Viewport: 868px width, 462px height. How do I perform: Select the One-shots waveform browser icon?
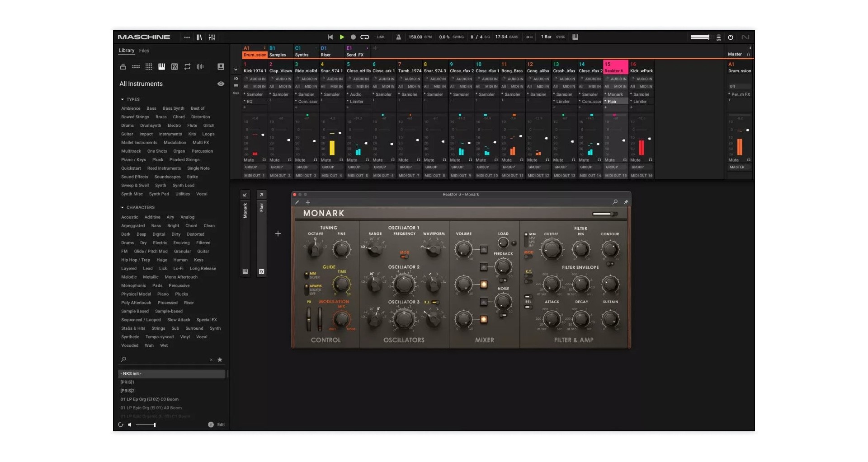(200, 67)
